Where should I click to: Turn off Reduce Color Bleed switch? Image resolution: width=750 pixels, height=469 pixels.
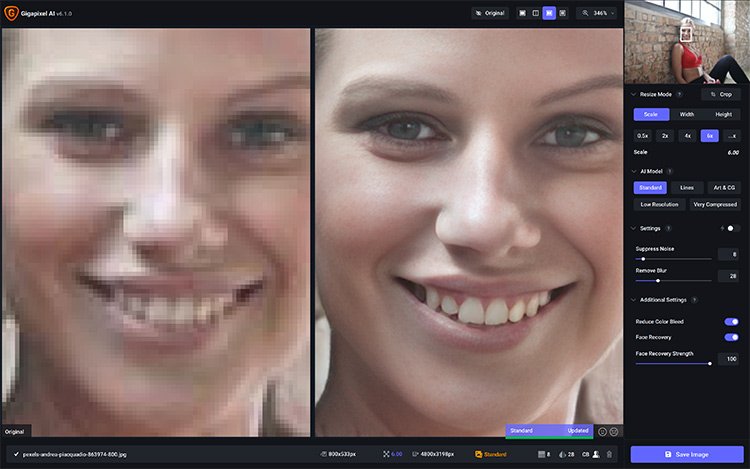731,322
